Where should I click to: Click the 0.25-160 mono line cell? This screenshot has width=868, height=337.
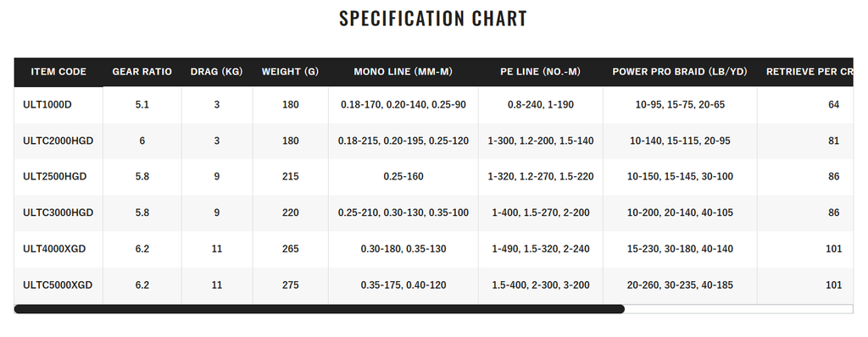coord(403,176)
